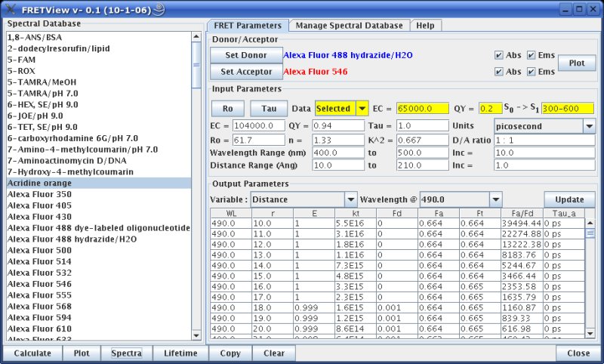Click the Calculate button at bottom

[32, 353]
